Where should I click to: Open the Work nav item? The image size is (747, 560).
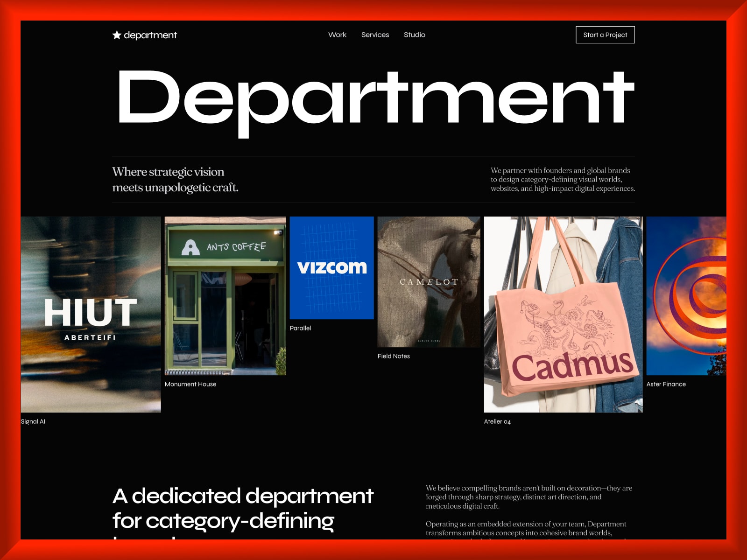tap(337, 35)
